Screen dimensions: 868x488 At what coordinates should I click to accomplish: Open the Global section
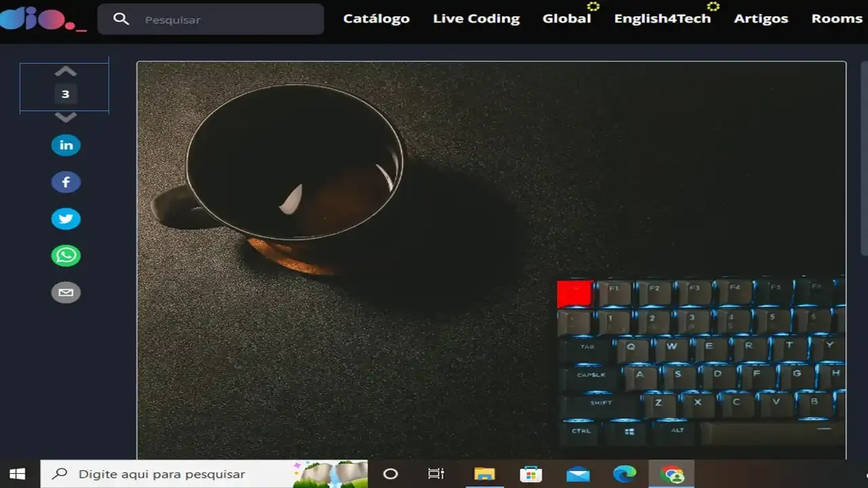566,19
